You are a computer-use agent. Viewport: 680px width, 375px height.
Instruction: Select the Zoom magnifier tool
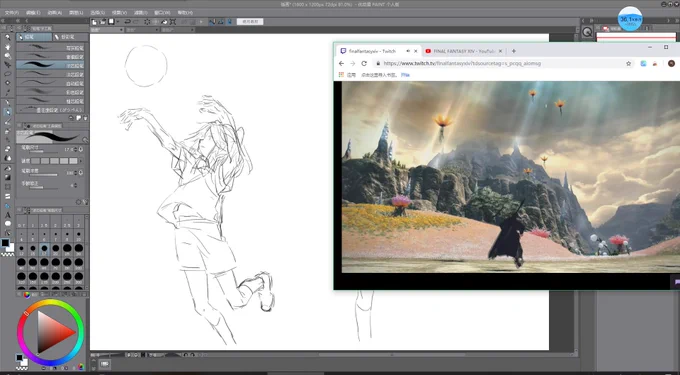coord(7,37)
